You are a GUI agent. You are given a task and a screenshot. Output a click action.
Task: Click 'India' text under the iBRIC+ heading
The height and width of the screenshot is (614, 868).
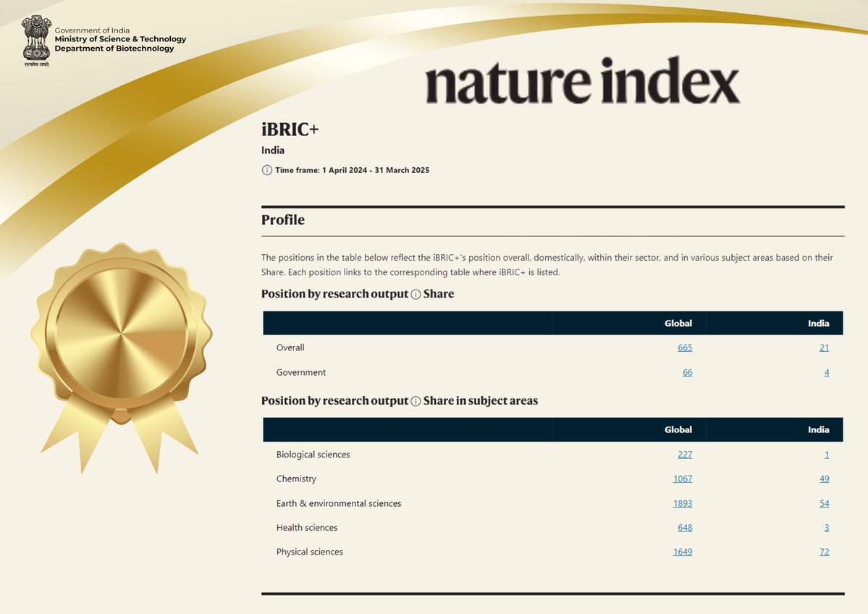(x=273, y=151)
